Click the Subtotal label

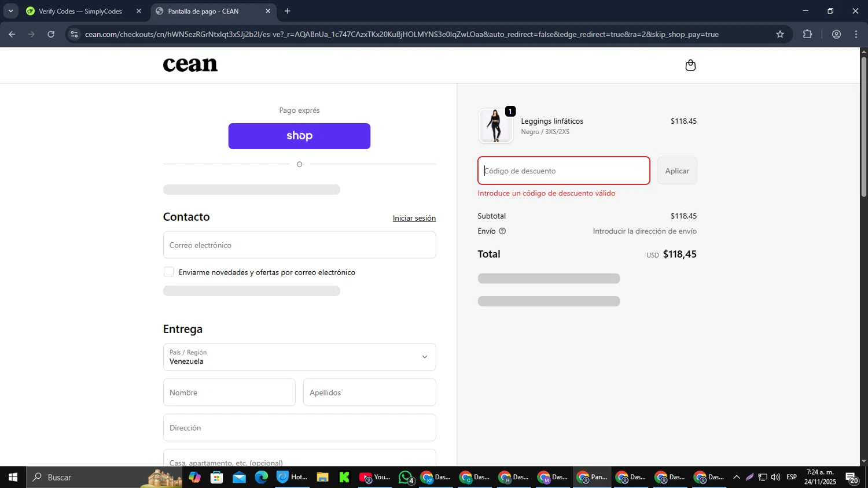pos(492,216)
